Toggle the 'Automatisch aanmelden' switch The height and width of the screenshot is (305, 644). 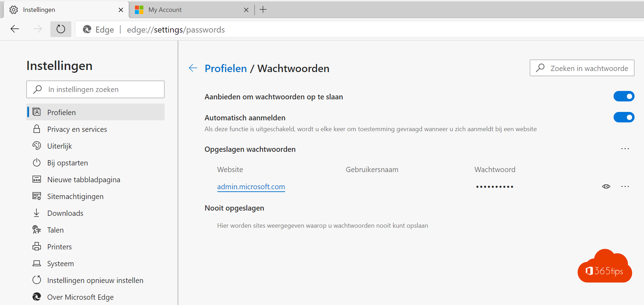(624, 117)
